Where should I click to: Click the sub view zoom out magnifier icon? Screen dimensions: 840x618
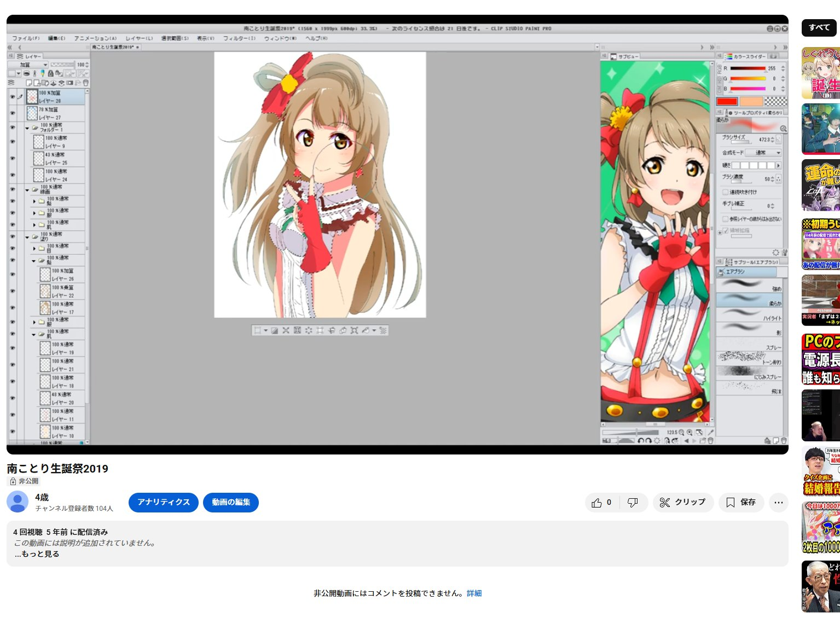point(681,432)
